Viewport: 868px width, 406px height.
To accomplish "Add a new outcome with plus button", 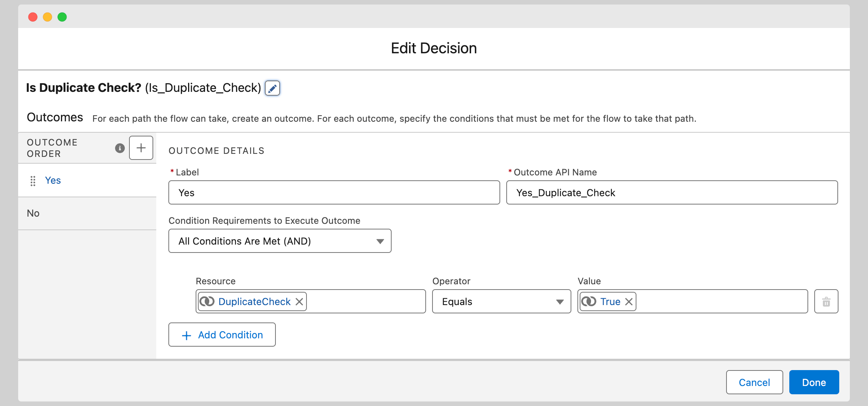I will click(141, 148).
